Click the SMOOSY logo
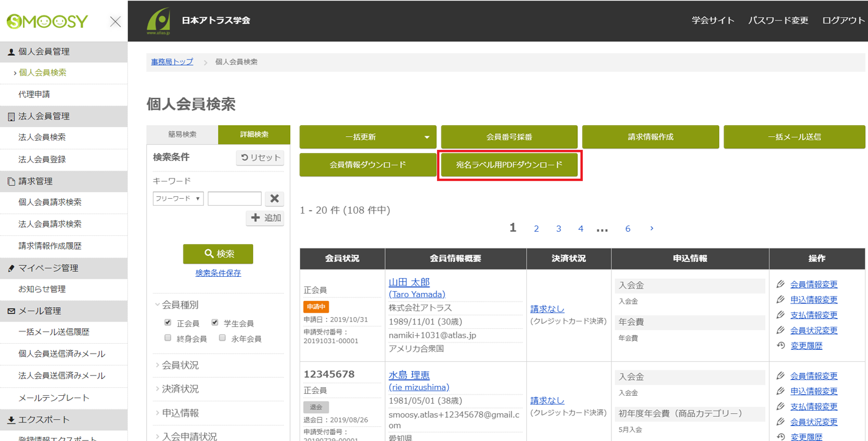This screenshot has width=868, height=441. [47, 22]
